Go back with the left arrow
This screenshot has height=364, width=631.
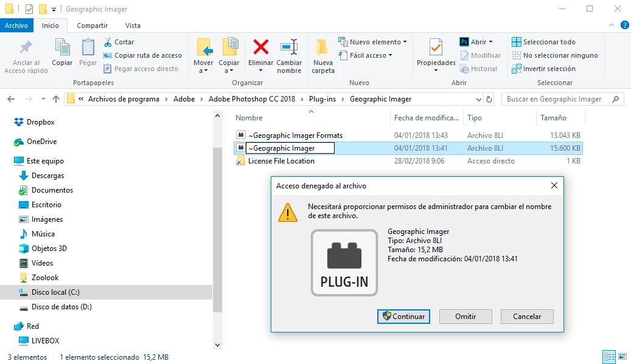12,99
